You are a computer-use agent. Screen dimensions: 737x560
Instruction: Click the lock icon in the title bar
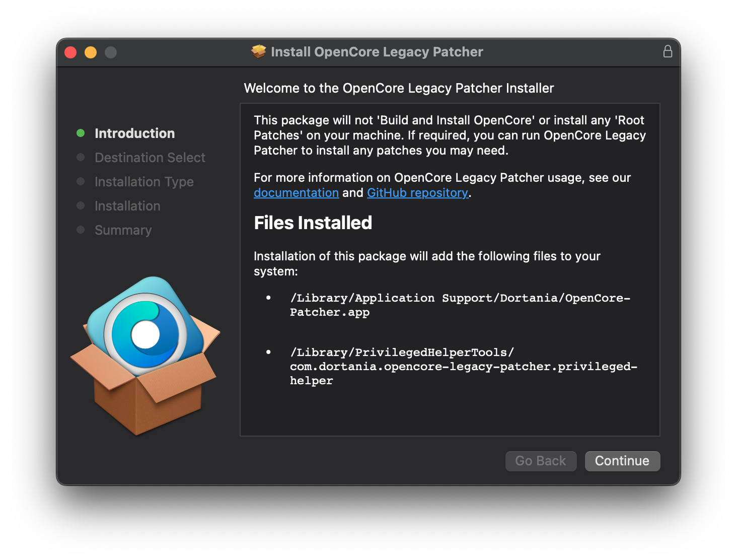pos(668,51)
